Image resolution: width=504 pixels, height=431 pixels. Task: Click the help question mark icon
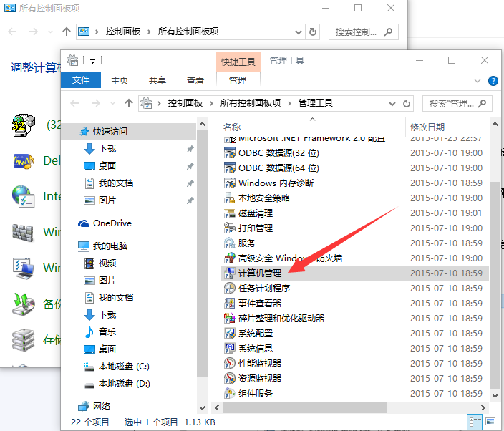tap(493, 81)
